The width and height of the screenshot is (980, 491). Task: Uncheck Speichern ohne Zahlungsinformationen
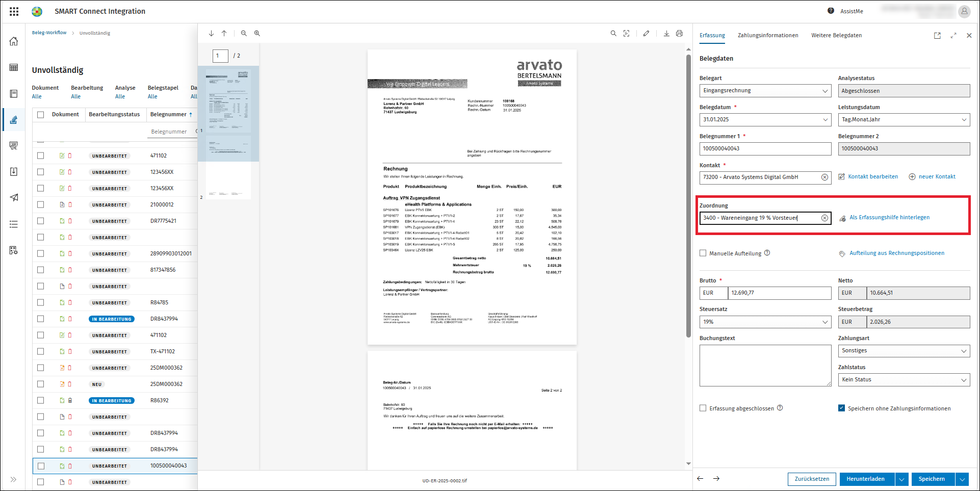tap(841, 408)
